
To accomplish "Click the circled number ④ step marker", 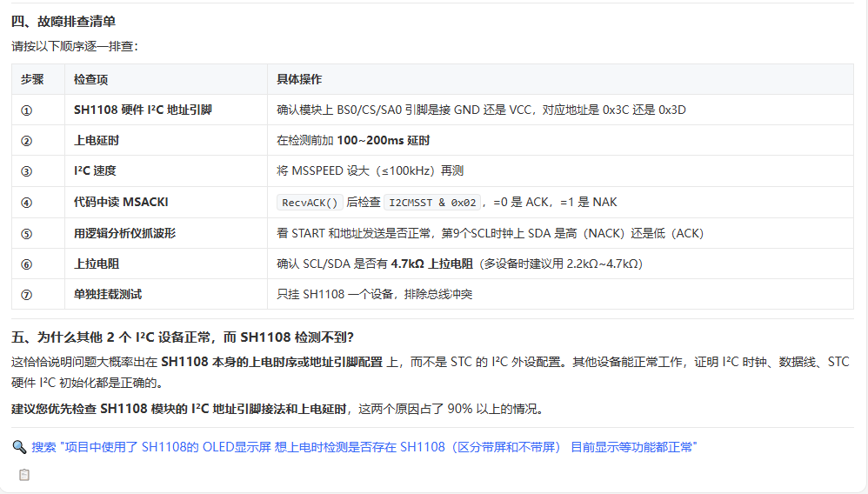I will [26, 202].
